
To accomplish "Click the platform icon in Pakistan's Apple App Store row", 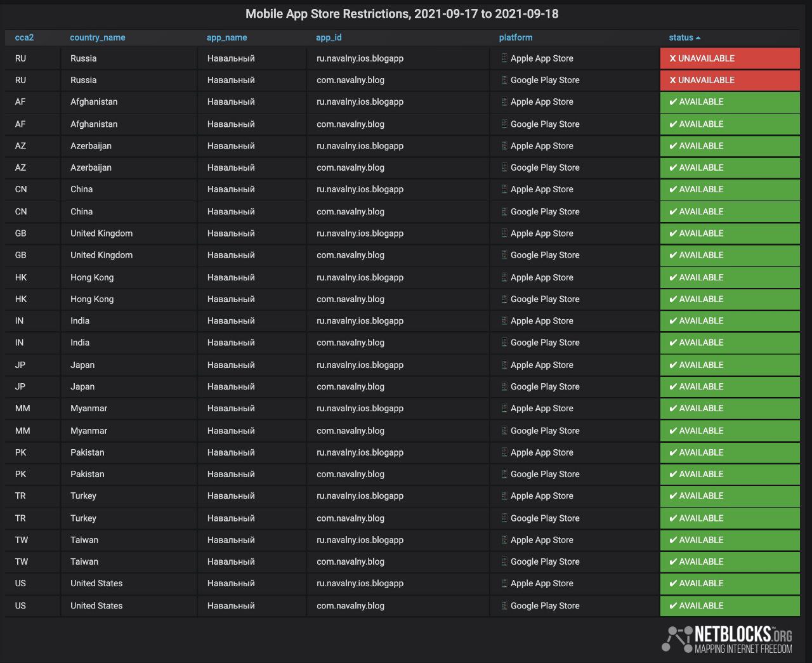I will 504,452.
